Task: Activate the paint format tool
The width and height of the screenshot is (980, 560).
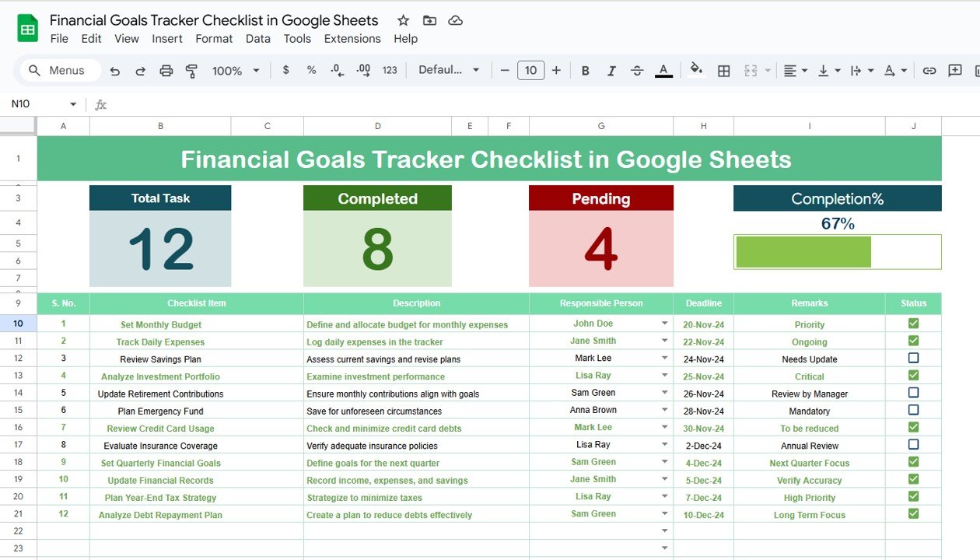Action: [191, 71]
